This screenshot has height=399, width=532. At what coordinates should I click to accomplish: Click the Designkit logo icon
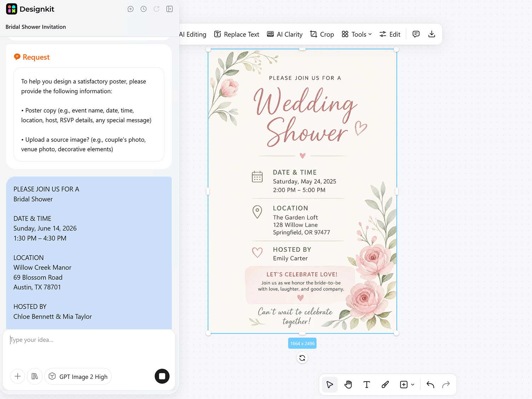[12, 9]
